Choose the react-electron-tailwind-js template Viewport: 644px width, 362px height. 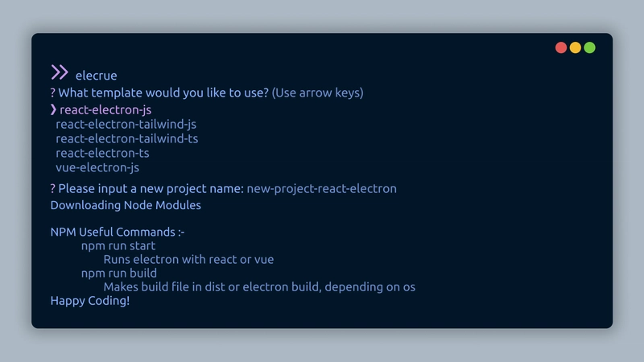tap(126, 125)
